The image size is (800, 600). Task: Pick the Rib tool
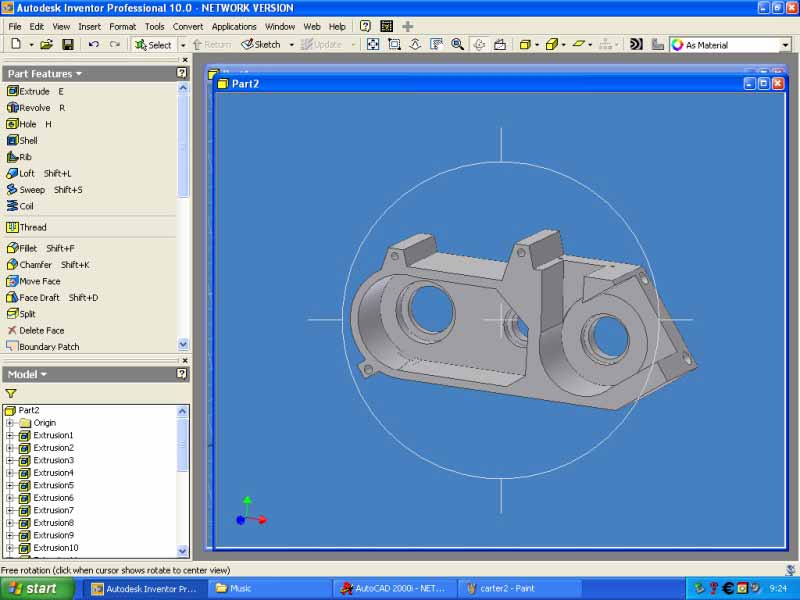click(19, 157)
